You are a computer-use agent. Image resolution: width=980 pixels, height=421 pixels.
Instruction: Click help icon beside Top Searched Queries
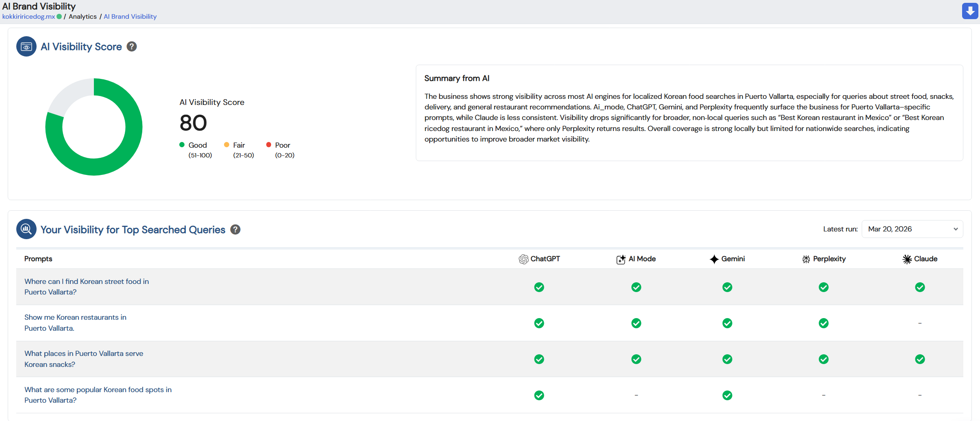click(x=235, y=230)
